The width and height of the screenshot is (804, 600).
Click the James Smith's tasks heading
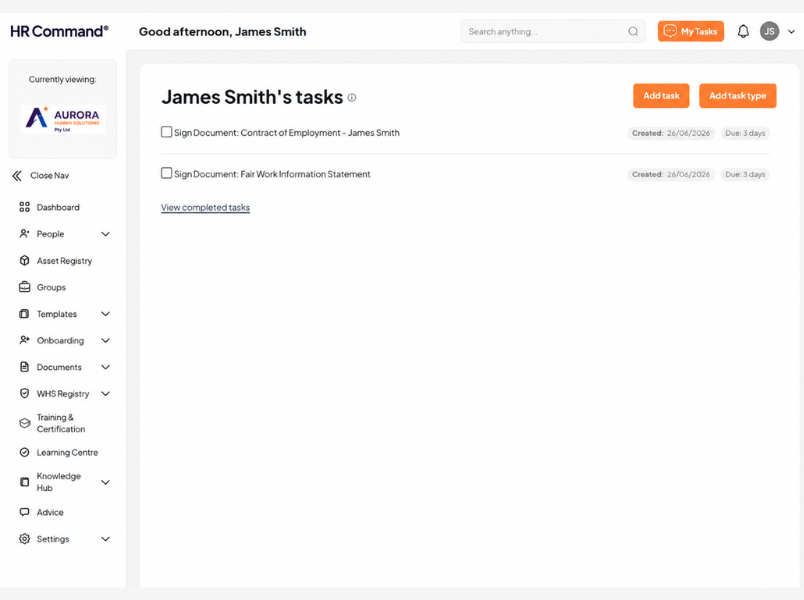tap(252, 97)
